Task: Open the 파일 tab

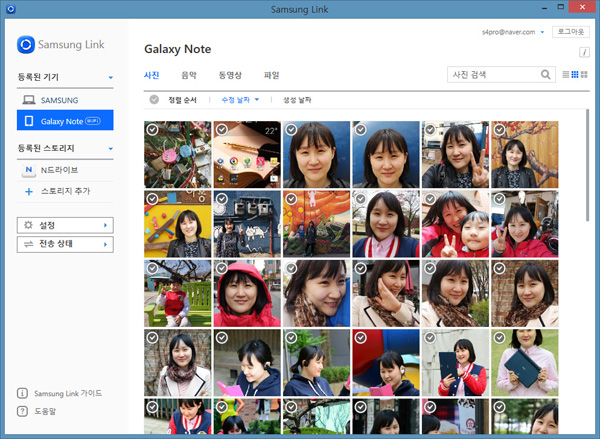Action: 271,75
